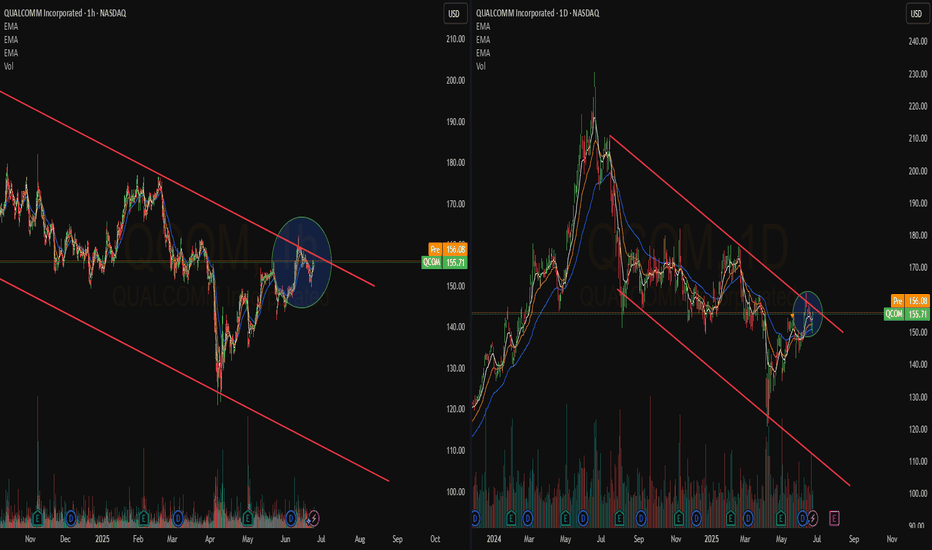The width and height of the screenshot is (932, 550).
Task: Select first EMA indicator legend in 1h chart
Action: click(11, 27)
